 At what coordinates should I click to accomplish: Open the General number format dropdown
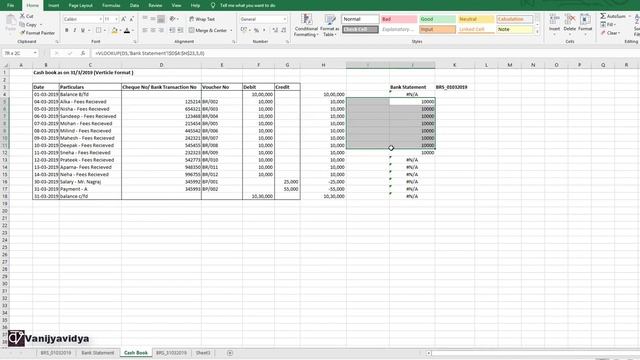click(284, 19)
